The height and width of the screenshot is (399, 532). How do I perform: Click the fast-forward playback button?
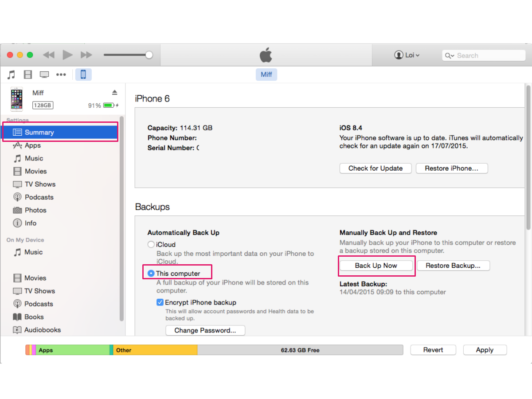click(86, 55)
